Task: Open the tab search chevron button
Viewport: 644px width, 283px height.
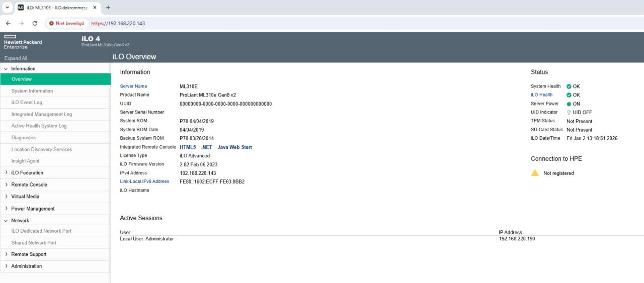Action: [7, 8]
